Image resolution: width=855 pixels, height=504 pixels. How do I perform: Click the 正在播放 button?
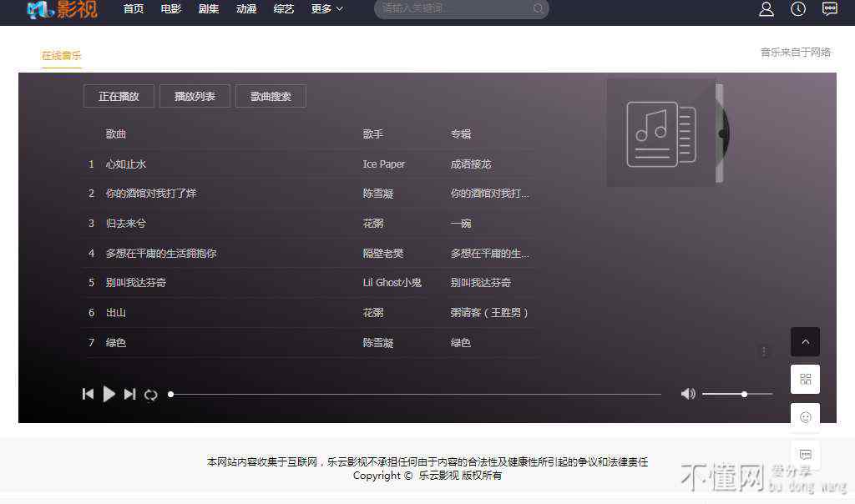tap(119, 97)
